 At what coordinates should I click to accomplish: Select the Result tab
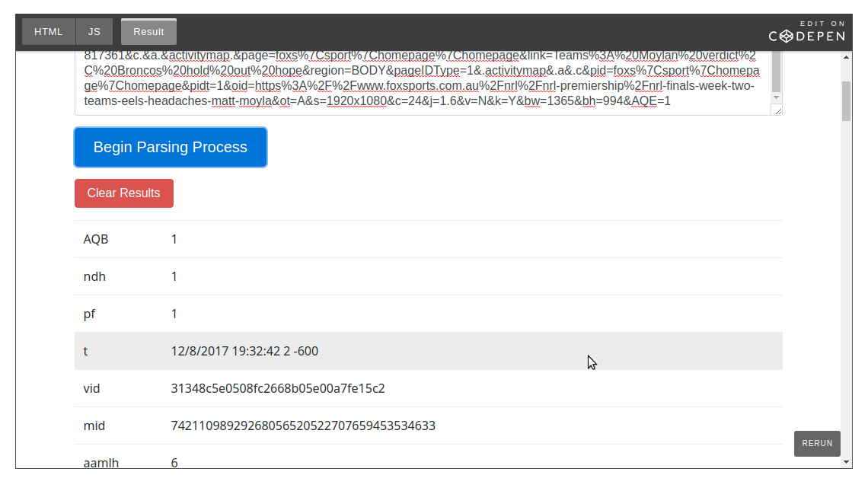[149, 31]
